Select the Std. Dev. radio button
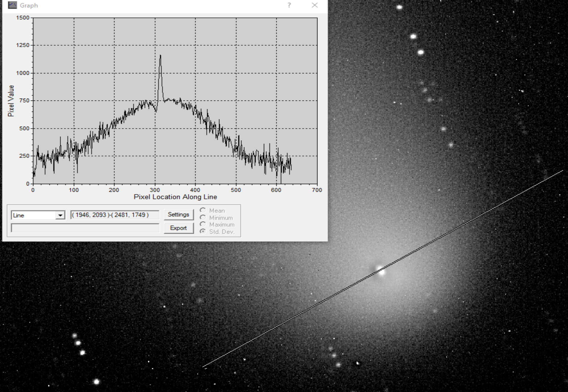Screen dimensions: 568x392 pos(203,231)
